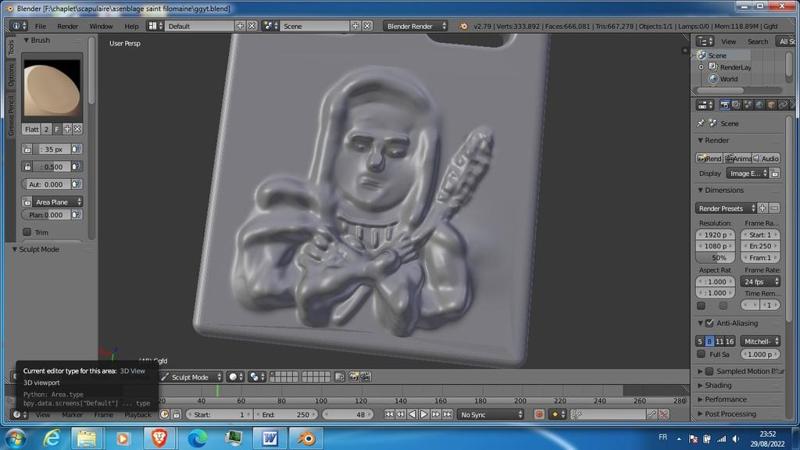The width and height of the screenshot is (800, 450).
Task: Switch to Render properties tab icon
Action: [724, 105]
